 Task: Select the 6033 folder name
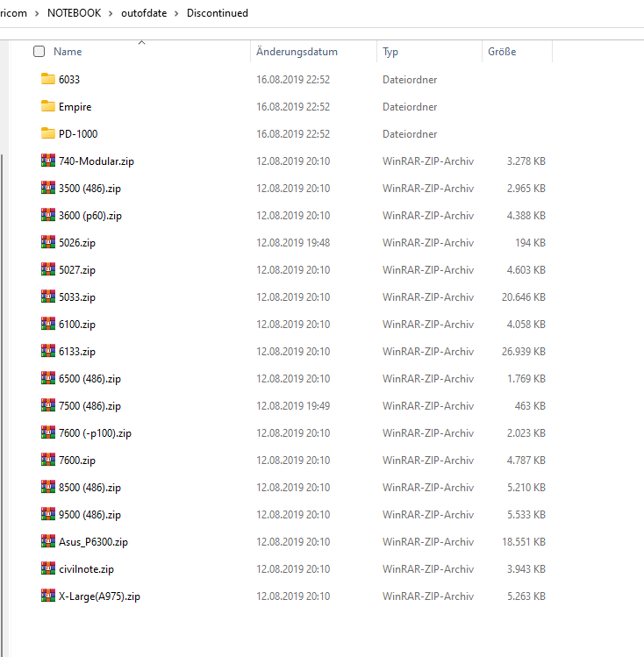coord(69,79)
